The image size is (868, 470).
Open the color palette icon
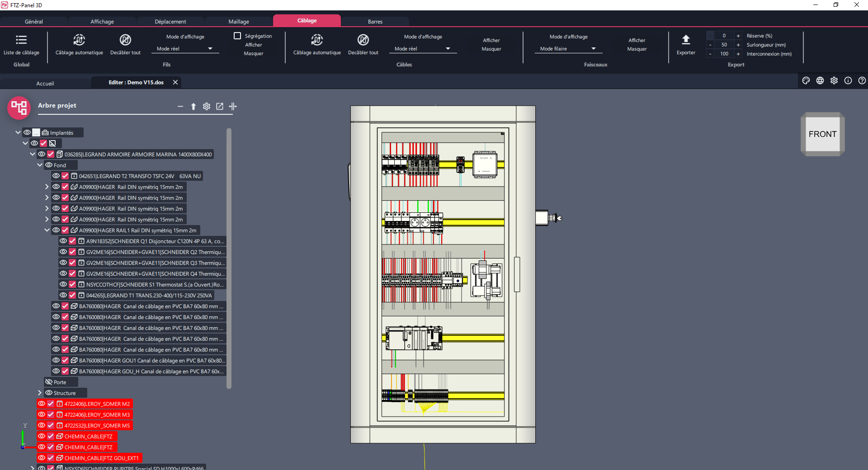pos(806,80)
